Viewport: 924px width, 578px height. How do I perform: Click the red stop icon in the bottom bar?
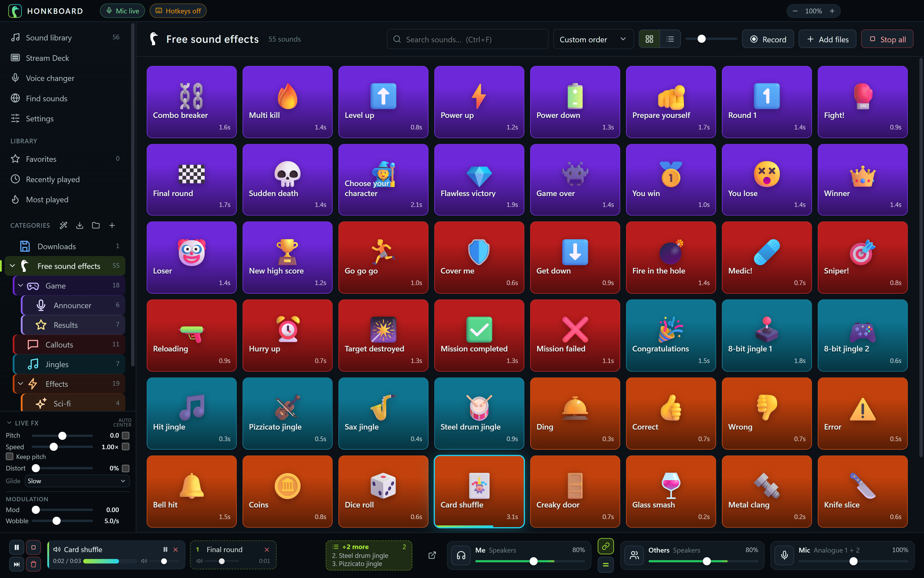[x=33, y=547]
